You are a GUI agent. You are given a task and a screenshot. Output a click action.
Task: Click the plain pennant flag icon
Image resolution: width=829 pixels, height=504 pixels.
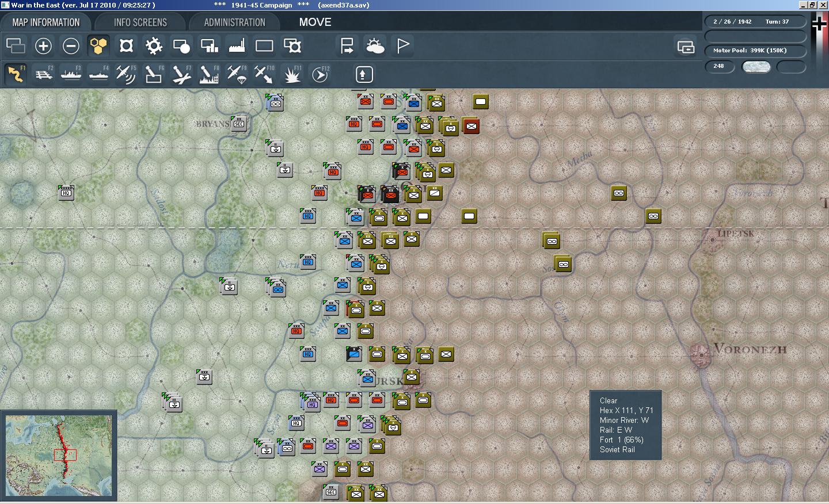coord(403,45)
